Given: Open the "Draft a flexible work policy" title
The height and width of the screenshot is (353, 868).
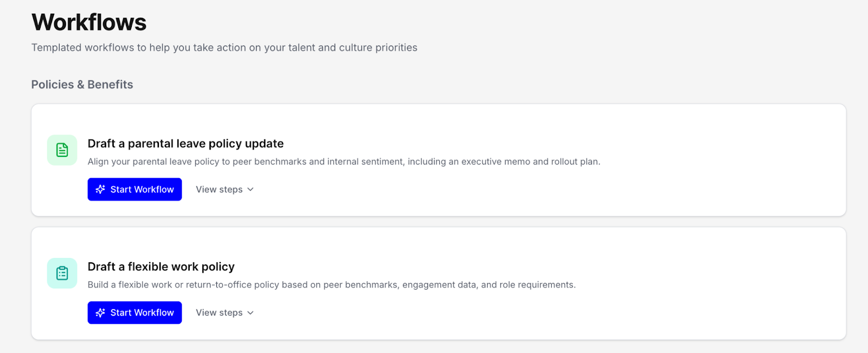Looking at the screenshot, I should (161, 267).
